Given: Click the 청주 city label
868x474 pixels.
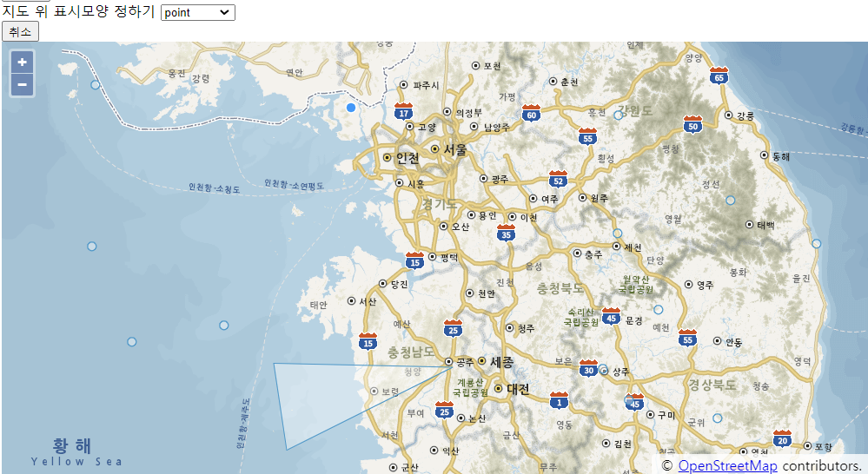Looking at the screenshot, I should tap(526, 328).
